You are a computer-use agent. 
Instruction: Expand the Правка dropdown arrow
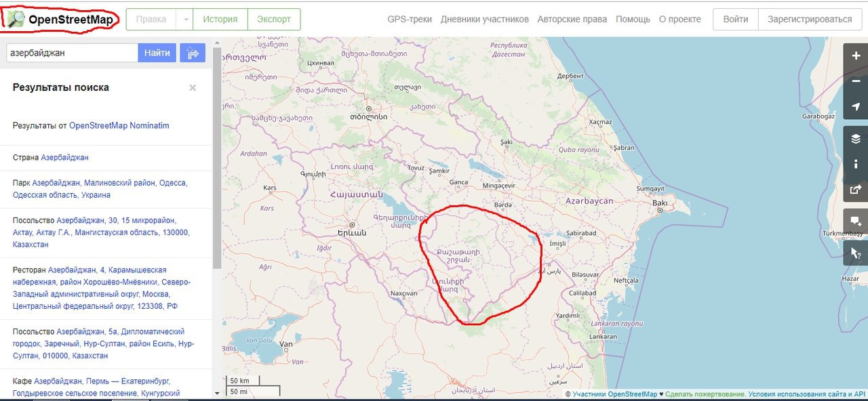tap(186, 20)
